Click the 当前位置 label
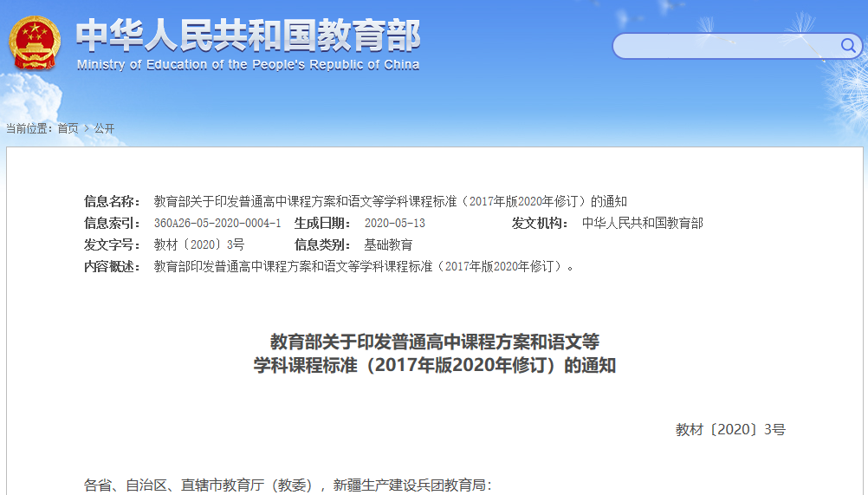Image resolution: width=868 pixels, height=495 pixels. [29, 128]
